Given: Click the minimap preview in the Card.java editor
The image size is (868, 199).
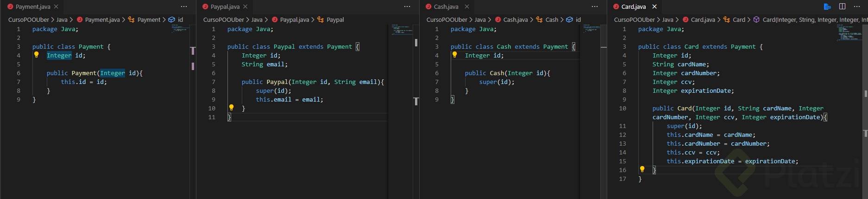Looking at the screenshot, I should 849,33.
